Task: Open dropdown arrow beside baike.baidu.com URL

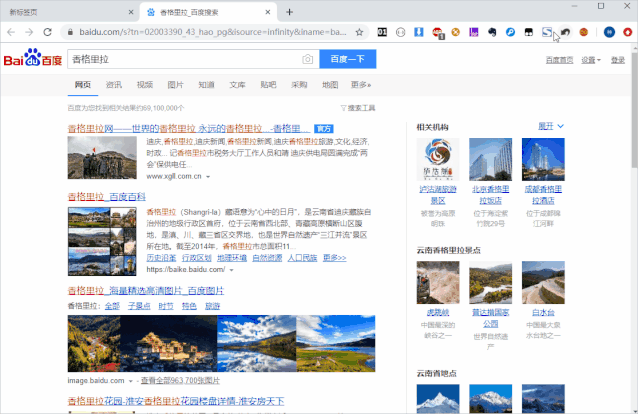Action: (232, 270)
